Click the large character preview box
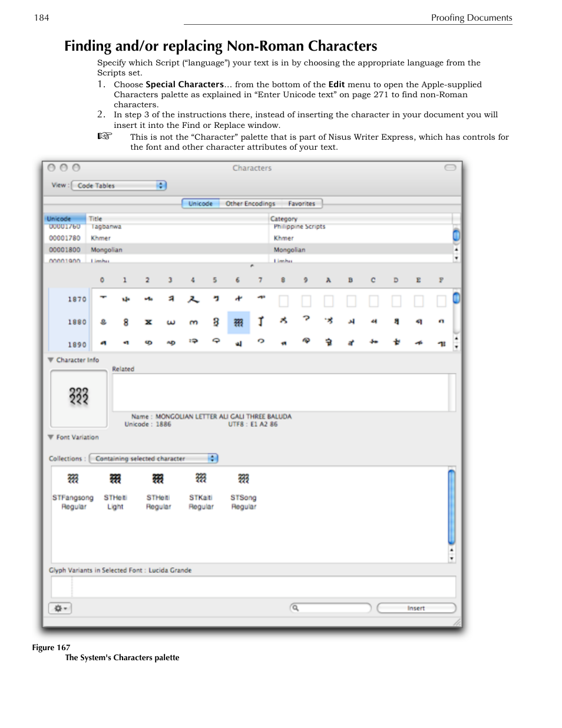Image resolution: width=562 pixels, height=728 pixels. (78, 398)
